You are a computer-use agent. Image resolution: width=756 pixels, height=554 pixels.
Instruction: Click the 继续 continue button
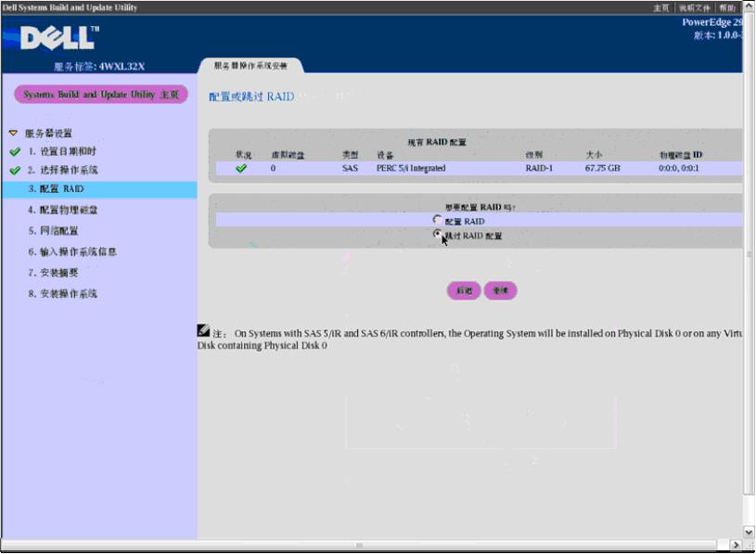501,290
